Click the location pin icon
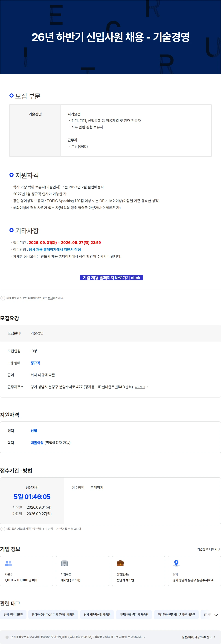The image size is (221, 644). [176, 563]
